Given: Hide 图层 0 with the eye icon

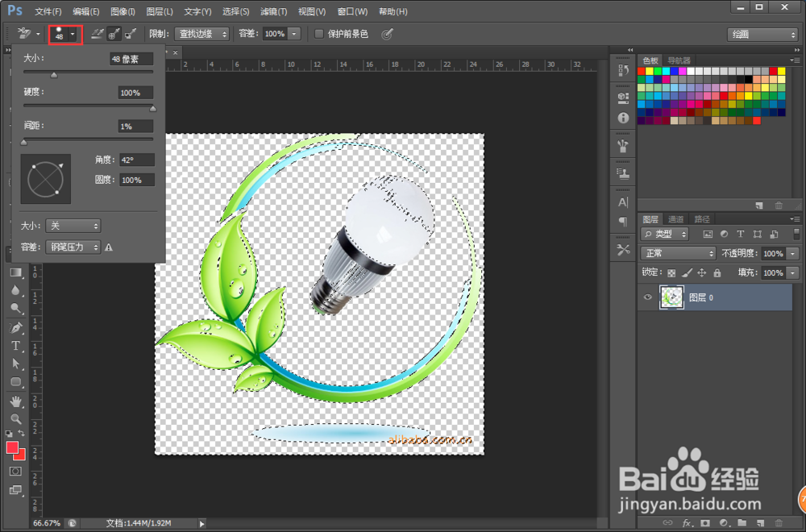Looking at the screenshot, I should pyautogui.click(x=648, y=297).
